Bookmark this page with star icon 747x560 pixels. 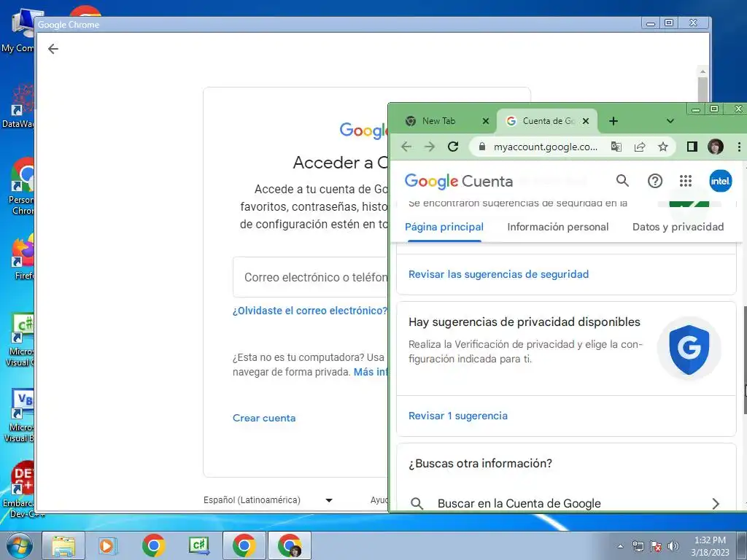coord(662,147)
